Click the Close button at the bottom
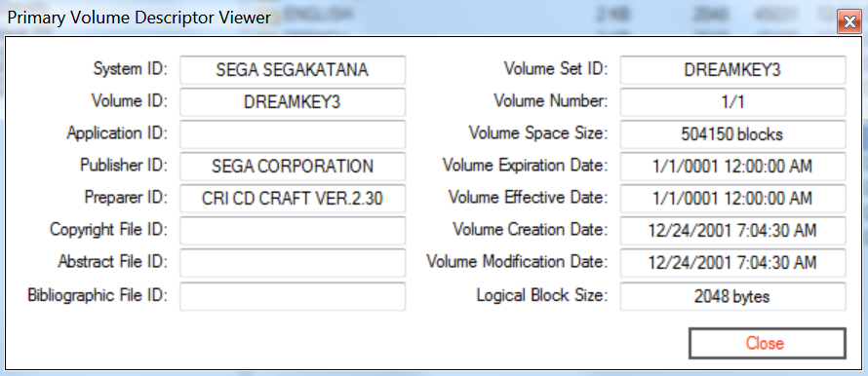The height and width of the screenshot is (376, 868). [768, 344]
